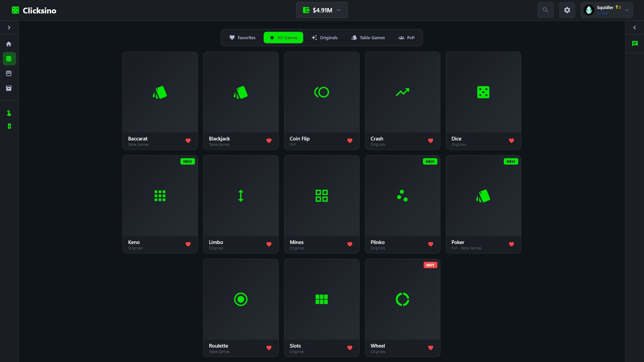Open the store icon in sidebar
The height and width of the screenshot is (362, 644).
[9, 73]
